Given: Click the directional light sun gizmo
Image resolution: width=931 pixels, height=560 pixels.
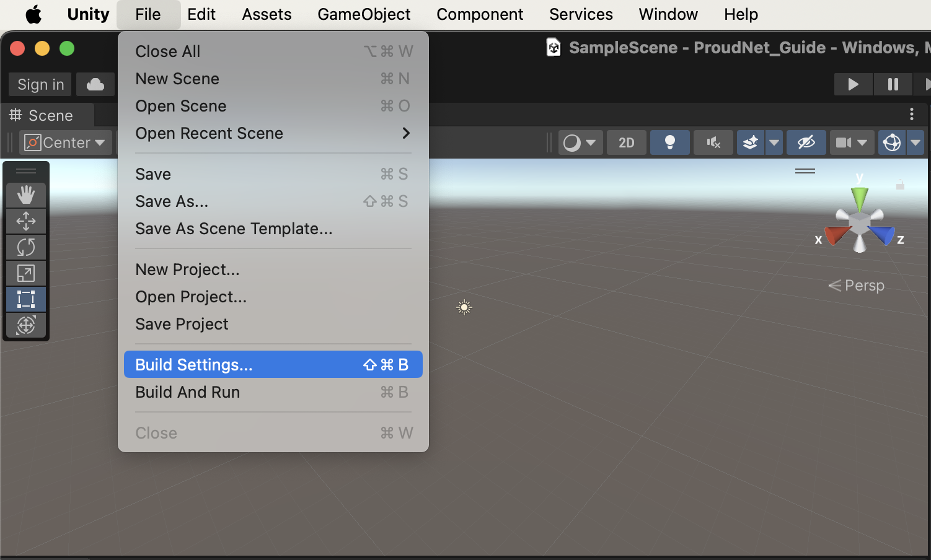Looking at the screenshot, I should (x=464, y=307).
